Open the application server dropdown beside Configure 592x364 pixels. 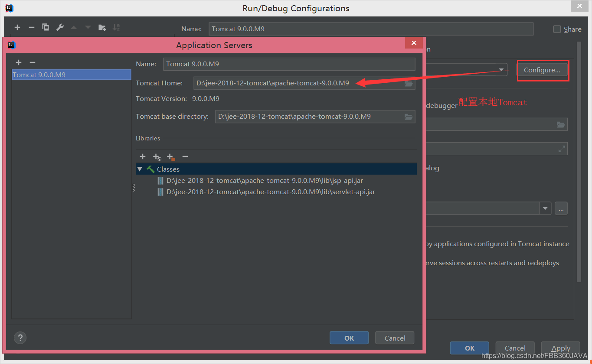click(502, 70)
